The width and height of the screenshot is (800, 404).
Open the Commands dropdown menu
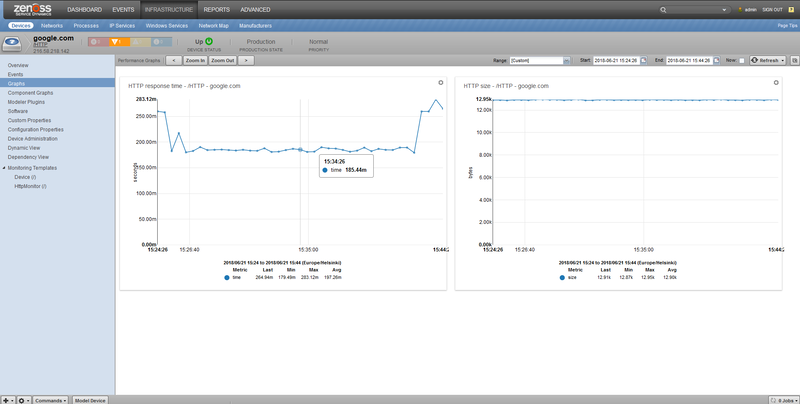coord(51,400)
